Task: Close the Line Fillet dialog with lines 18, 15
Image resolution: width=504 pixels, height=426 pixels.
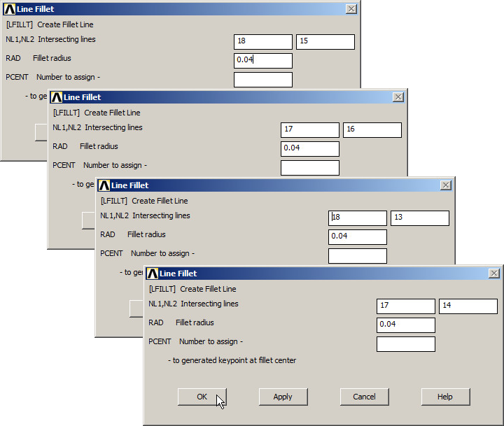Action: click(351, 9)
